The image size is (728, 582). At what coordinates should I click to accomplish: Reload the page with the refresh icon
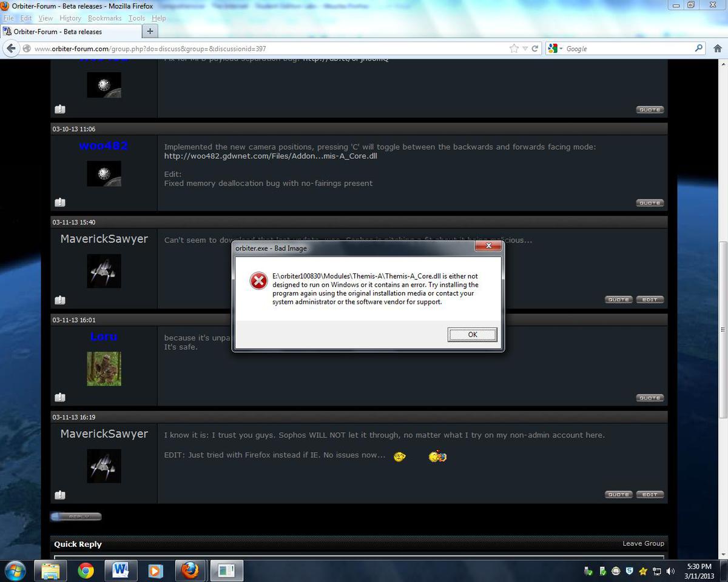[535, 48]
